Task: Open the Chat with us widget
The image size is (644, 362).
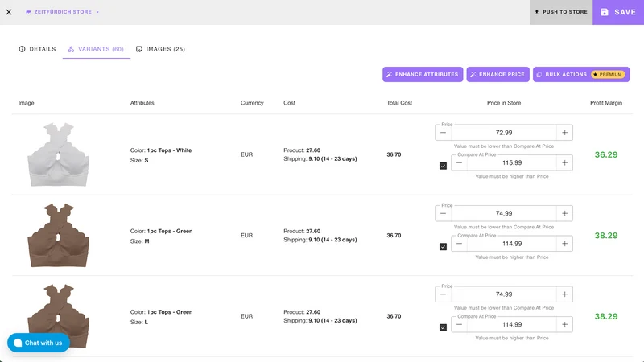Action: tap(39, 343)
